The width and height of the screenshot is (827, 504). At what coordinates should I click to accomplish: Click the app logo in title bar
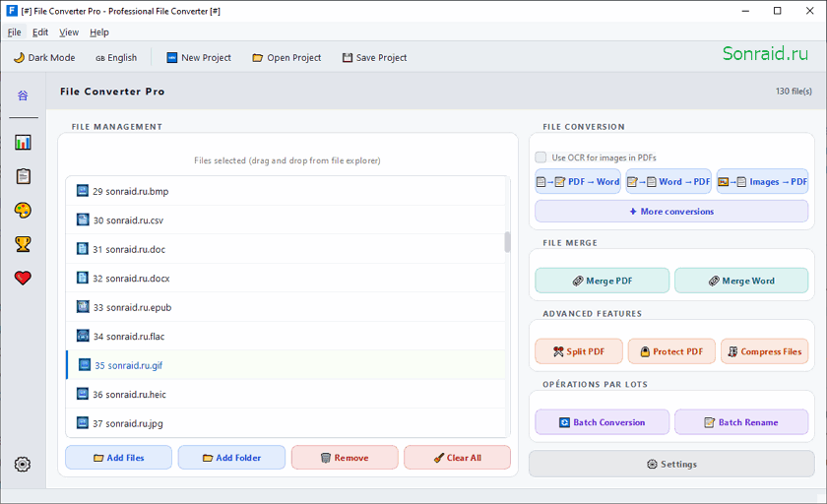click(12, 11)
